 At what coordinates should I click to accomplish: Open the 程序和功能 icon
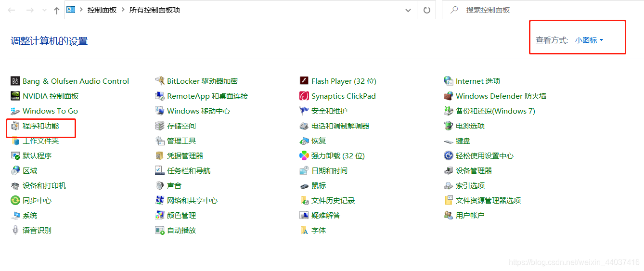pos(15,126)
